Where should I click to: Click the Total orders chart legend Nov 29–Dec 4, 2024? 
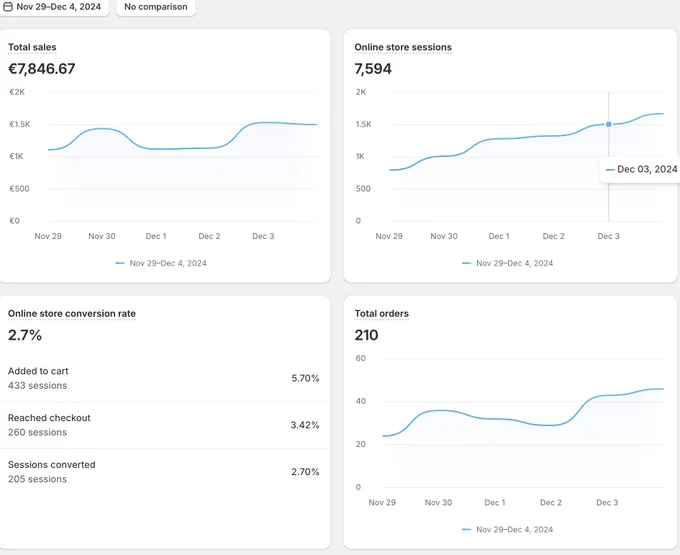click(x=507, y=529)
